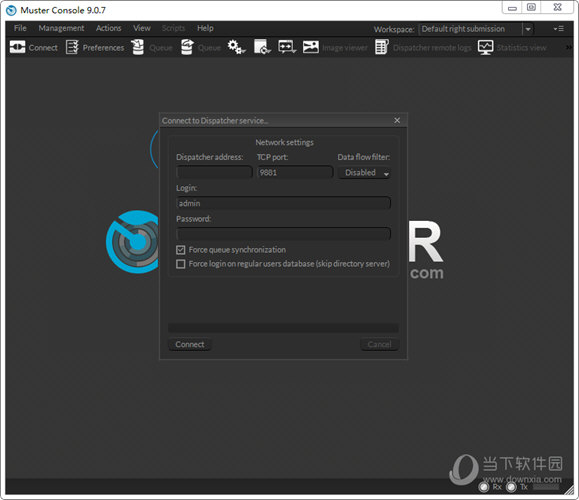Click the Connect button in dialog
The width and height of the screenshot is (579, 500).
pos(190,345)
